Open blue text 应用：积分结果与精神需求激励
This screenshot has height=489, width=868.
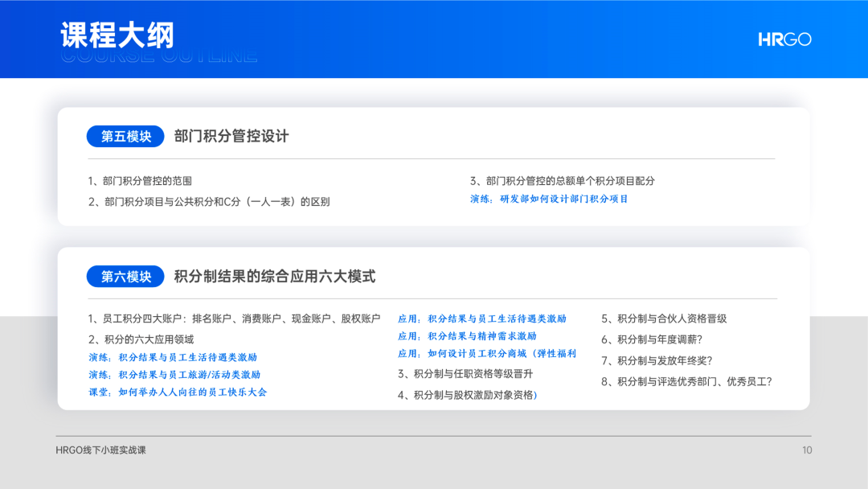click(x=467, y=336)
